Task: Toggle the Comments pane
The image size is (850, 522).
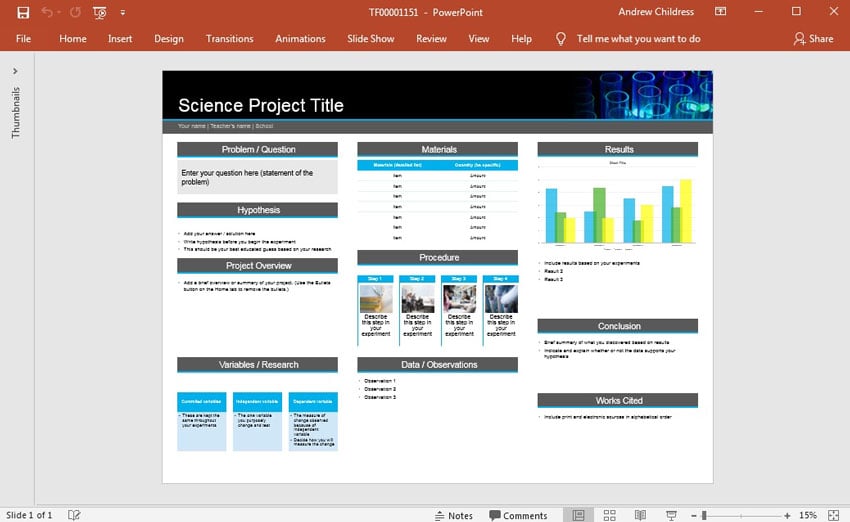Action: (518, 515)
